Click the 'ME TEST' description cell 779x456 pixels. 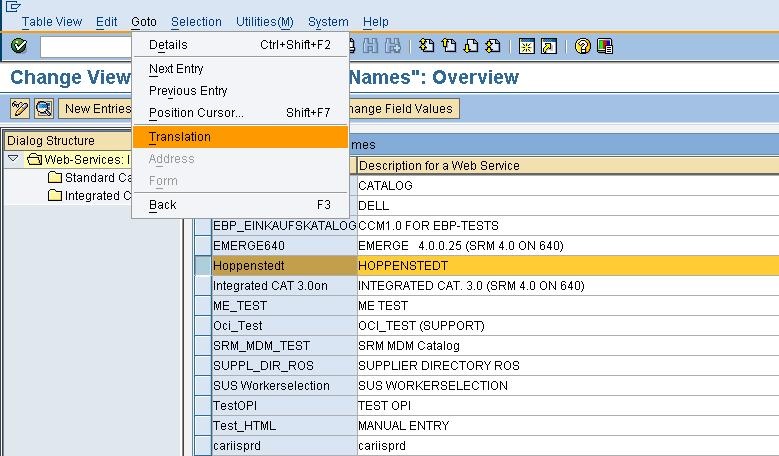point(568,305)
